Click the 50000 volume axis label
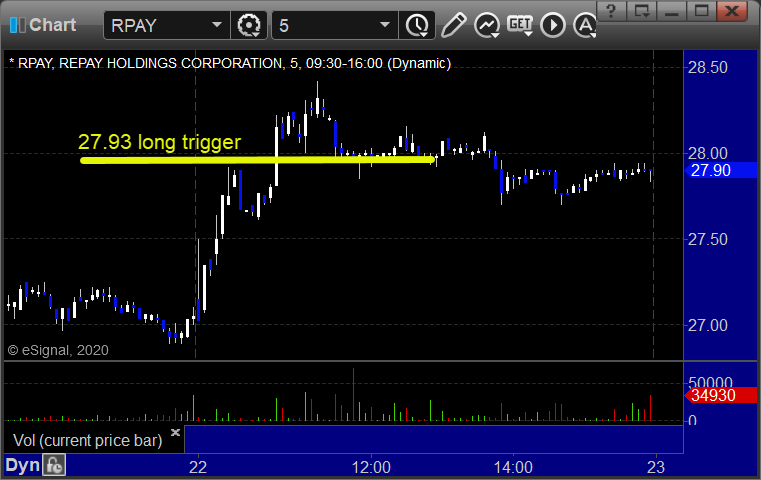 [x=710, y=382]
